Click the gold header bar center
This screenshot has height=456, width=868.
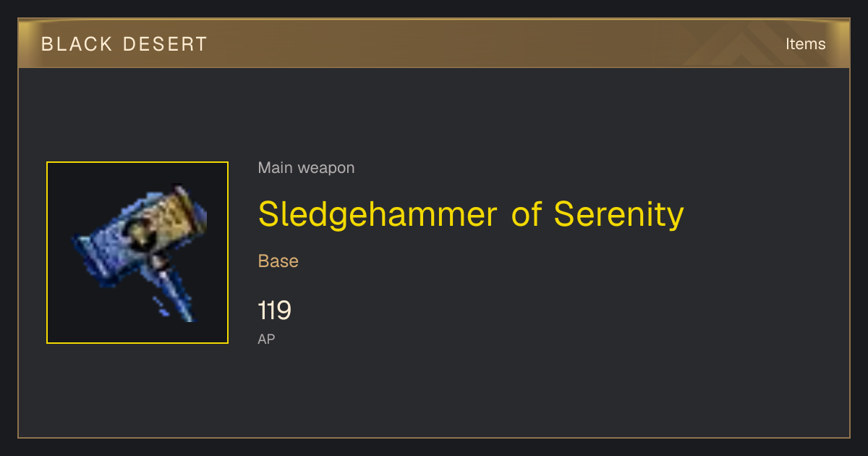pyautogui.click(x=434, y=44)
